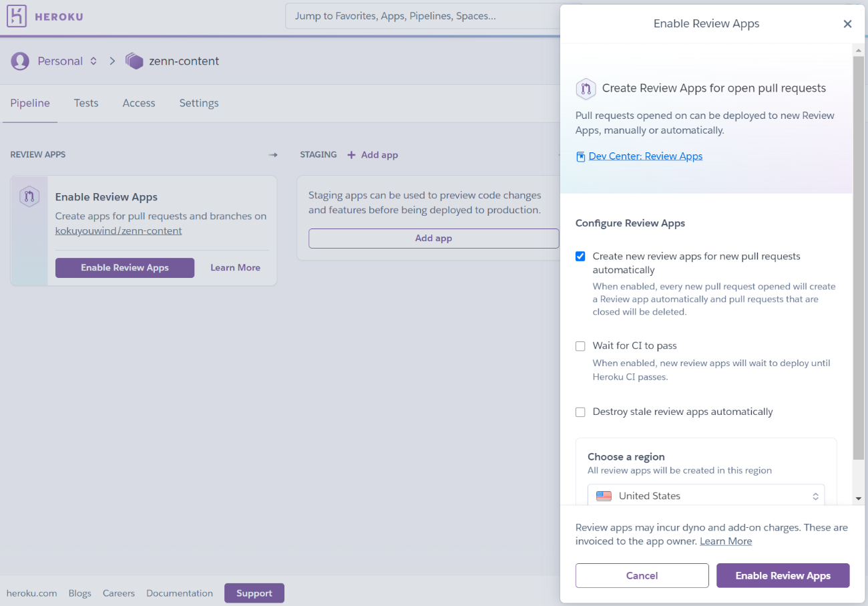868x606 pixels.
Task: Click the plus icon beside Add app
Action: point(351,155)
